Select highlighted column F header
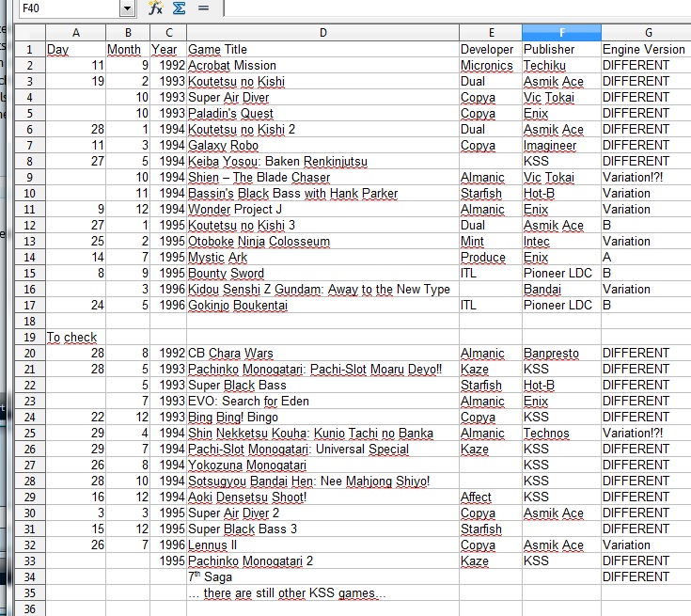Image resolution: width=691 pixels, height=616 pixels. [562, 33]
